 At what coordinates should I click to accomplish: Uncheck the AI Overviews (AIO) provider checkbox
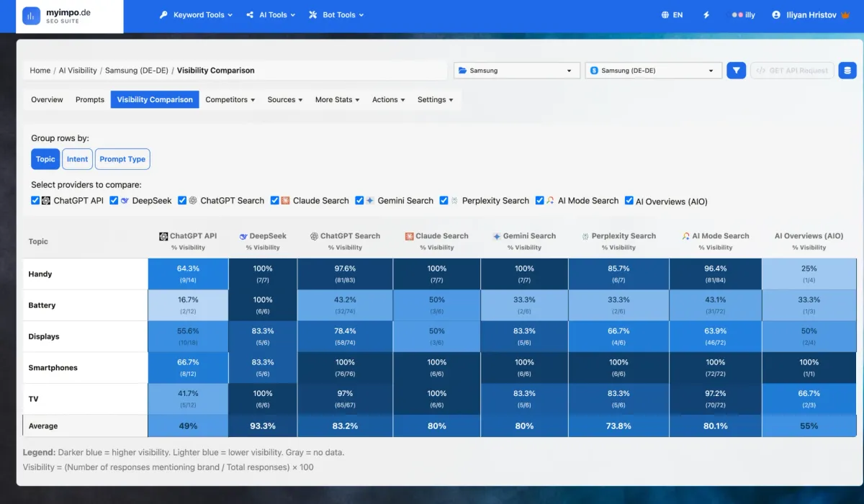(629, 201)
